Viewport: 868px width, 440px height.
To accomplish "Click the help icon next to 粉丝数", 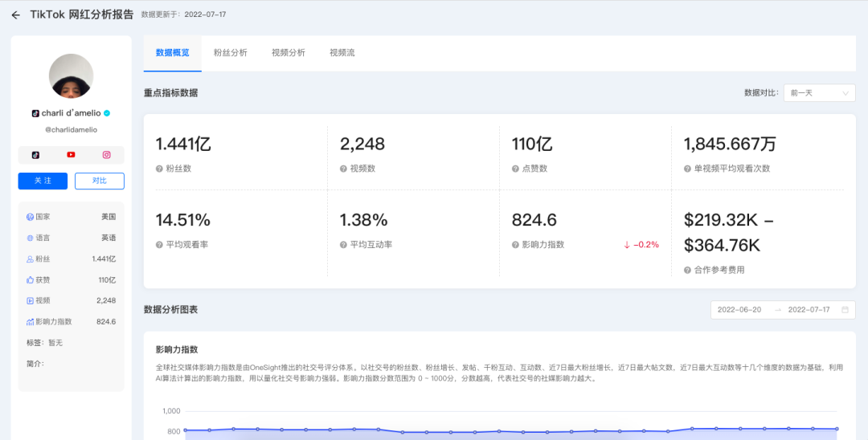I will [x=159, y=169].
